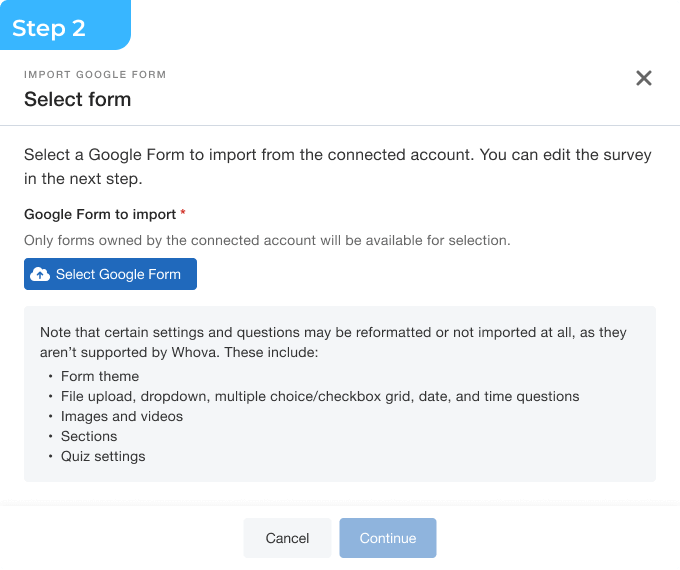Click the bullet dot before 'Form theme'
Screen dimensions: 680x570
pyautogui.click(x=49, y=377)
